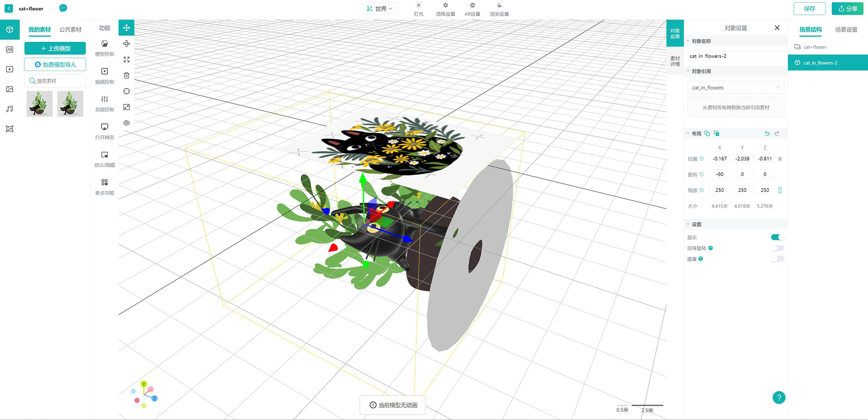Click the 保存 save button
868x420 pixels.
[809, 9]
